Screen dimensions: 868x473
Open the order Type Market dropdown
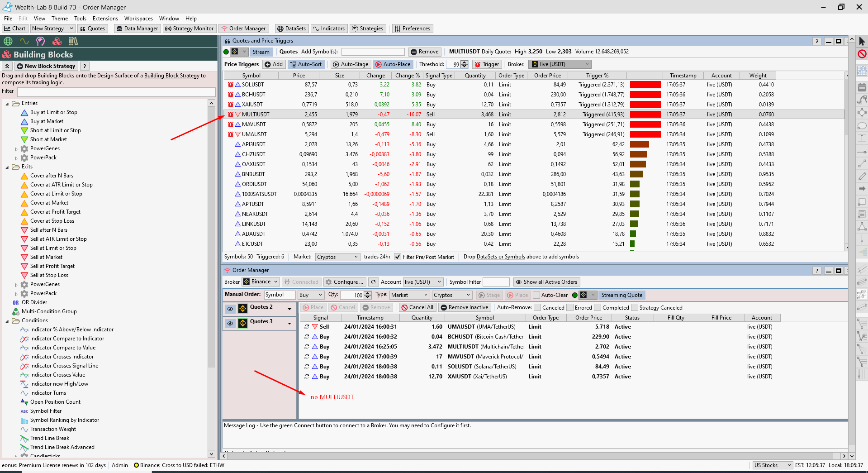[409, 295]
